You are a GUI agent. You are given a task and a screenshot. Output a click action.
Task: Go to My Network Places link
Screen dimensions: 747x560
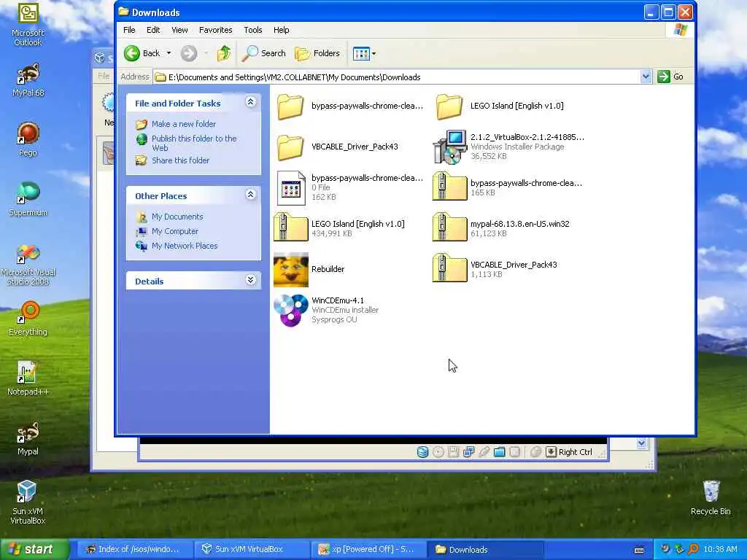coord(185,246)
